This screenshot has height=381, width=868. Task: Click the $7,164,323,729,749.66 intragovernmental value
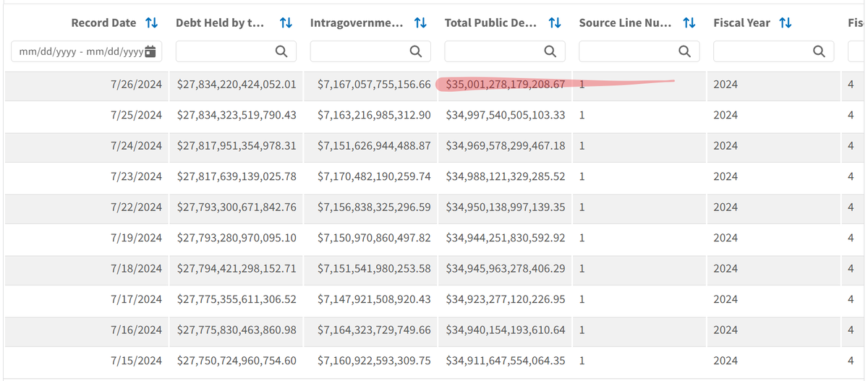tap(375, 330)
